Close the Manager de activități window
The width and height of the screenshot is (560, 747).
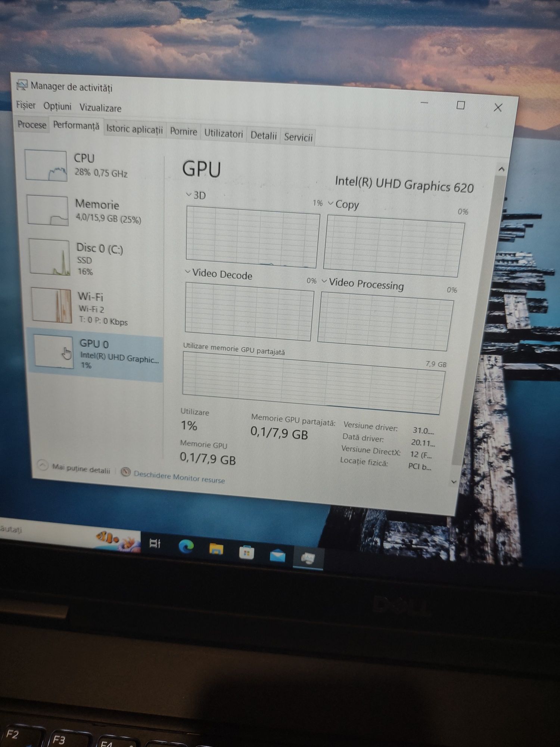pos(498,108)
